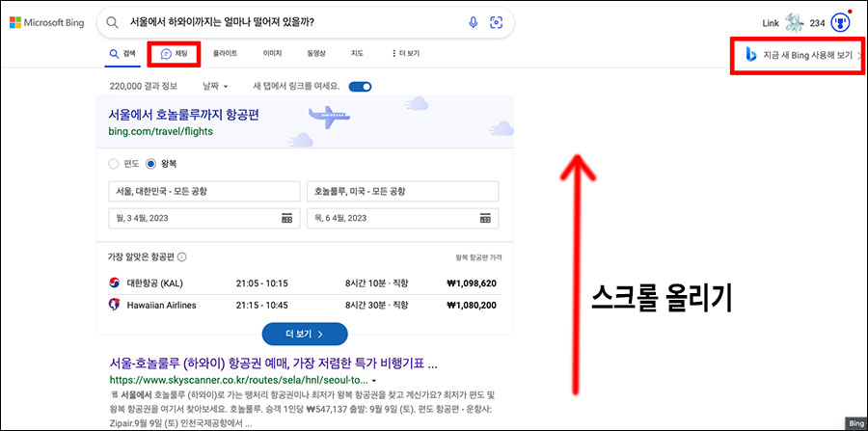Open the 이미지 images tab

click(272, 54)
